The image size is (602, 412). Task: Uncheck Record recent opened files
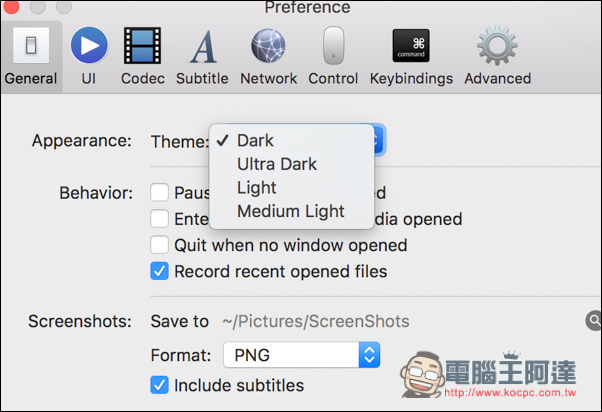pos(159,271)
